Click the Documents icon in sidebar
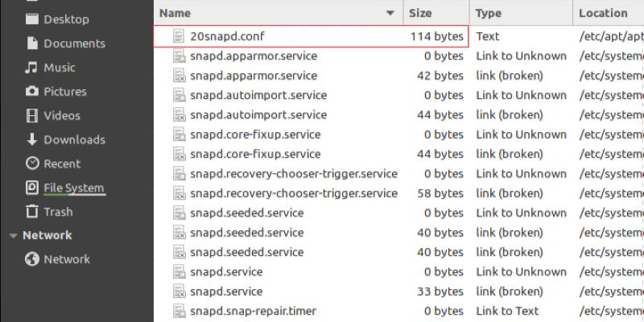This screenshot has height=322, width=644. [32, 43]
